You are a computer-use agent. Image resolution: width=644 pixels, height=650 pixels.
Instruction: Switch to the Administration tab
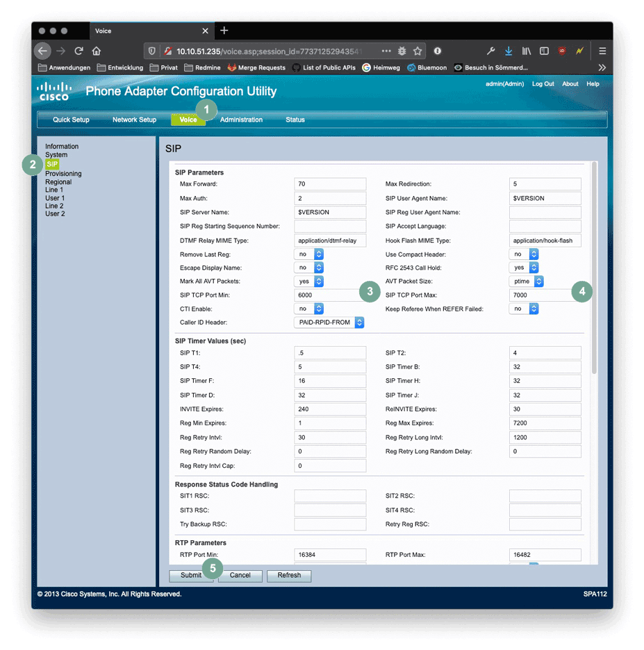click(241, 120)
